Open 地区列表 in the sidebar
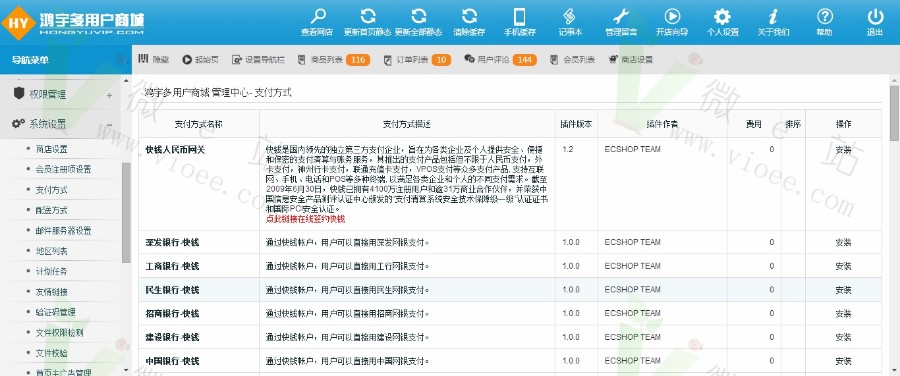 (52, 251)
